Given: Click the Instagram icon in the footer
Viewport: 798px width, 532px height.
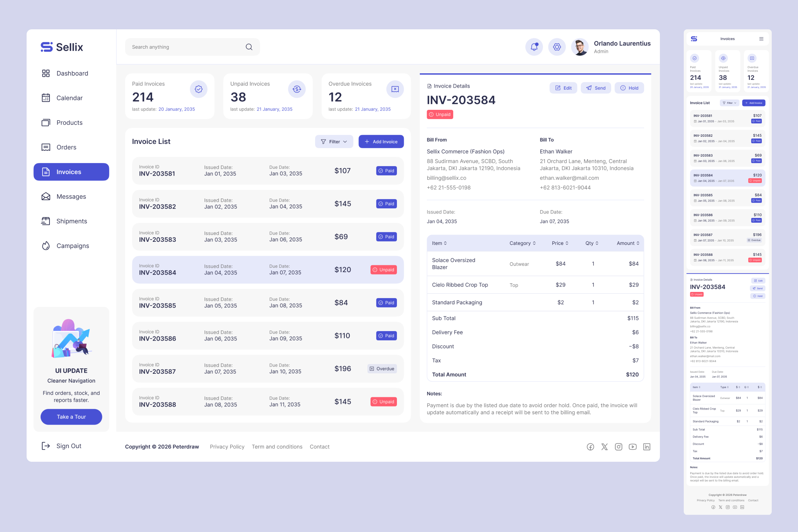Looking at the screenshot, I should coord(619,447).
